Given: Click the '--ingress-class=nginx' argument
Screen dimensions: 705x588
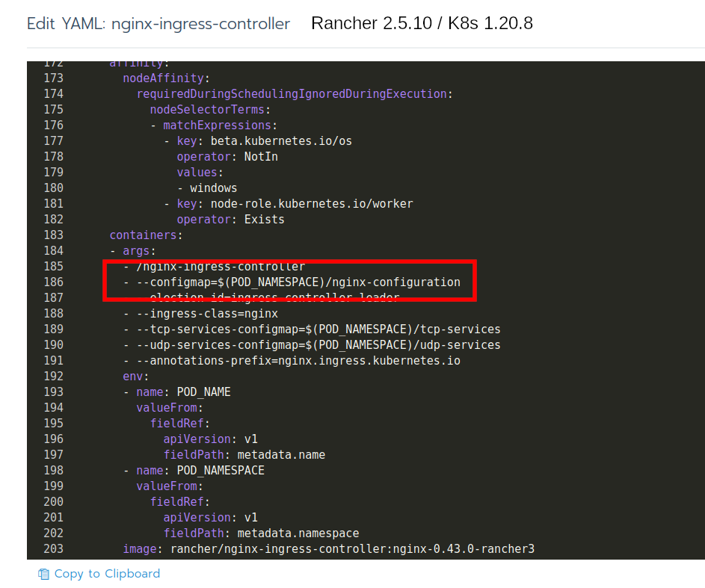Looking at the screenshot, I should pyautogui.click(x=207, y=314).
